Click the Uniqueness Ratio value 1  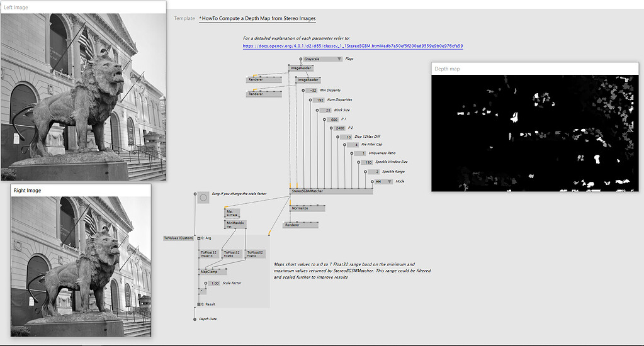pos(360,153)
